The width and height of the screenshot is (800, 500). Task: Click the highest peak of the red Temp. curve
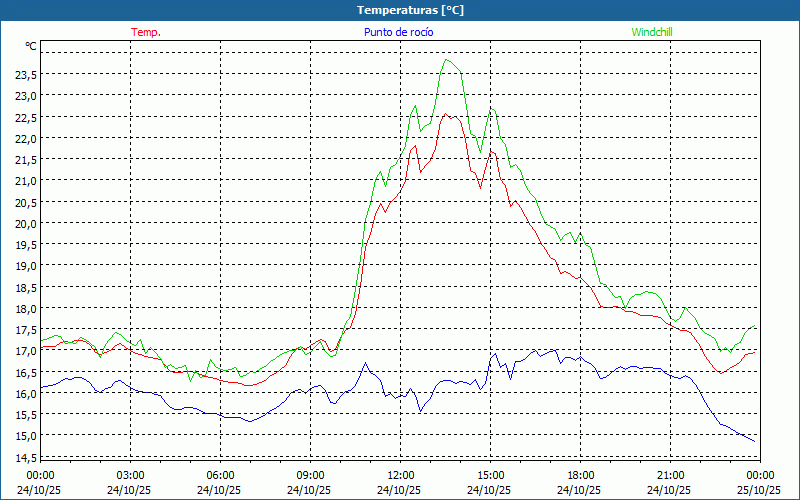(x=447, y=114)
